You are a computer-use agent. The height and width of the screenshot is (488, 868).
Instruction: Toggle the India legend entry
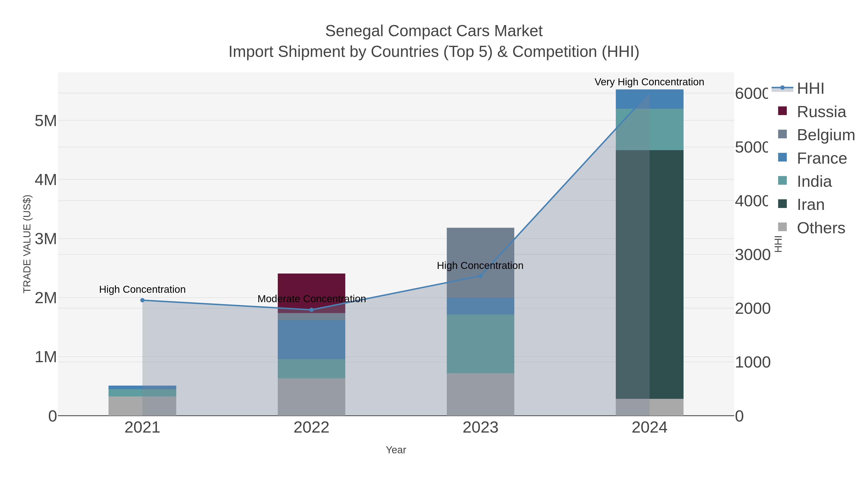point(805,181)
